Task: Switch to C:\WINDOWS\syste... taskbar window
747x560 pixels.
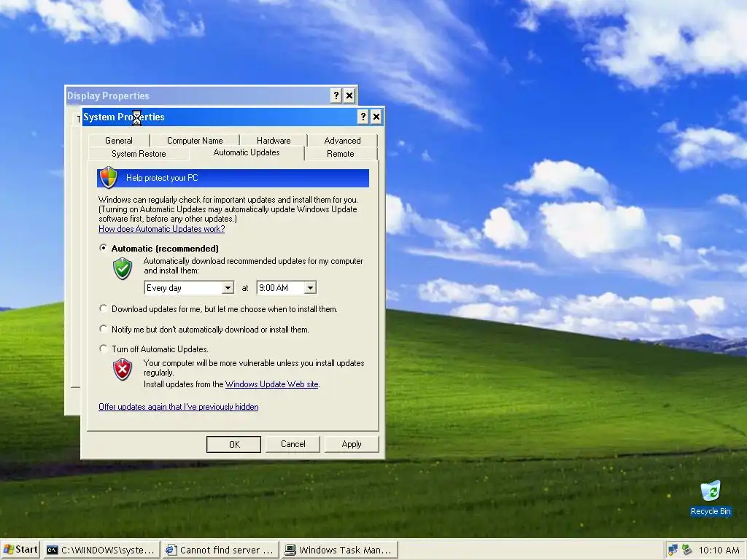Action: pyautogui.click(x=101, y=550)
